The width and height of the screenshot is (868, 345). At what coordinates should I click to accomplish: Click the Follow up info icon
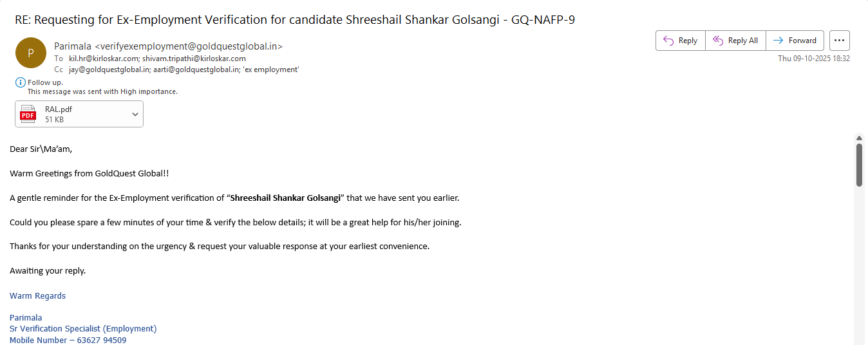(x=21, y=82)
